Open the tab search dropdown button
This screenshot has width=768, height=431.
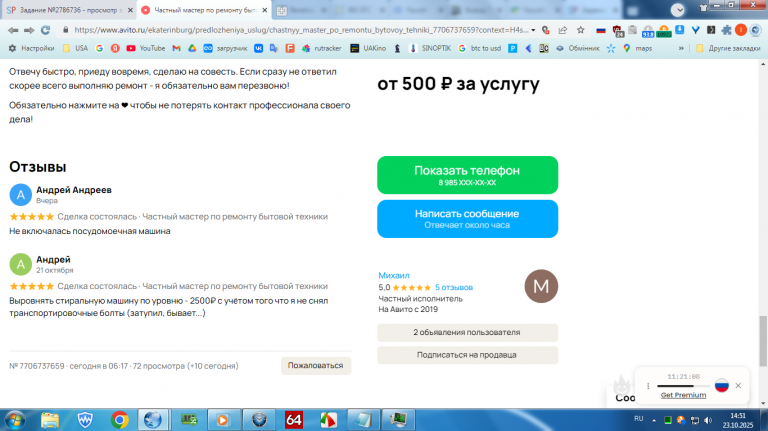[678, 10]
